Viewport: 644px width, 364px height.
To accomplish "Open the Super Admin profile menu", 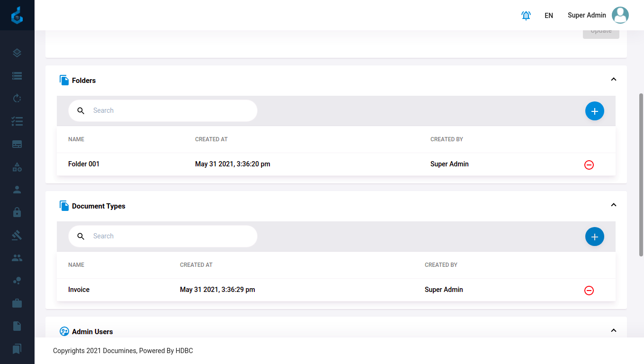I will 598,15.
